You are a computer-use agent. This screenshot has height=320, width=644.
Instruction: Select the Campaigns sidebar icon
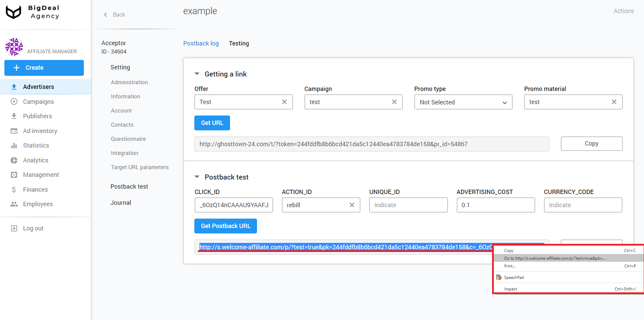(14, 101)
